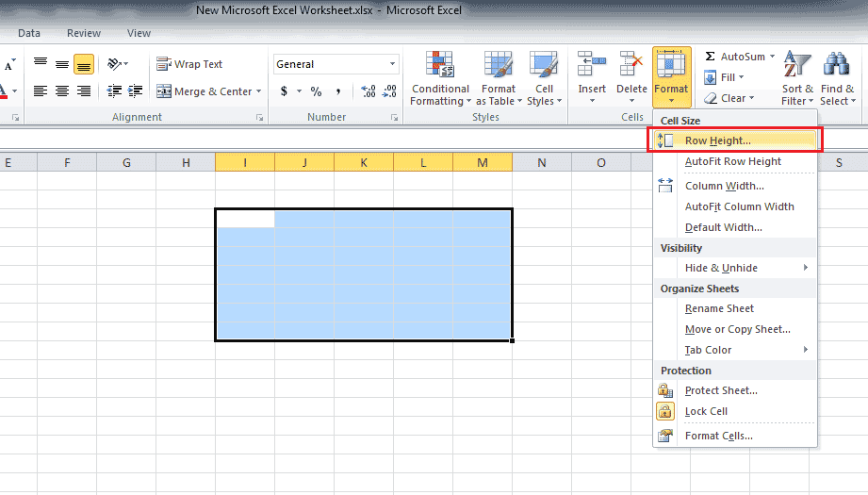This screenshot has width=868, height=495.
Task: Choose Row Height... from Format menu
Action: pos(734,140)
